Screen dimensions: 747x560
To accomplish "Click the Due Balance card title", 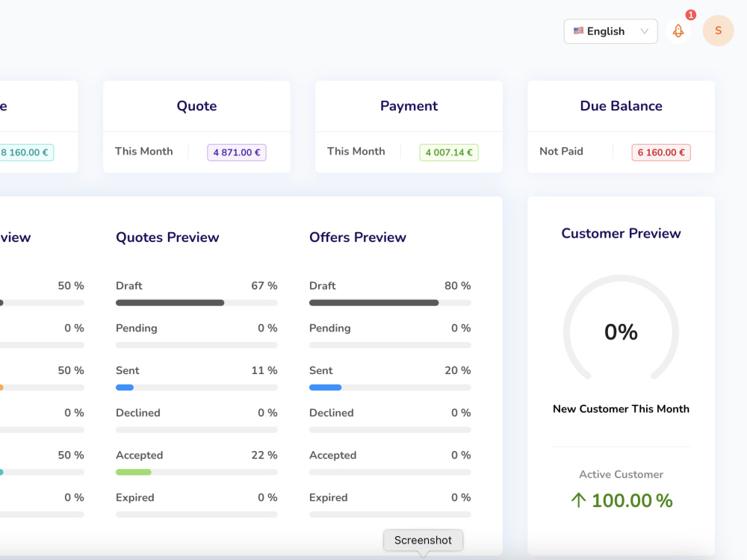I will point(621,106).
